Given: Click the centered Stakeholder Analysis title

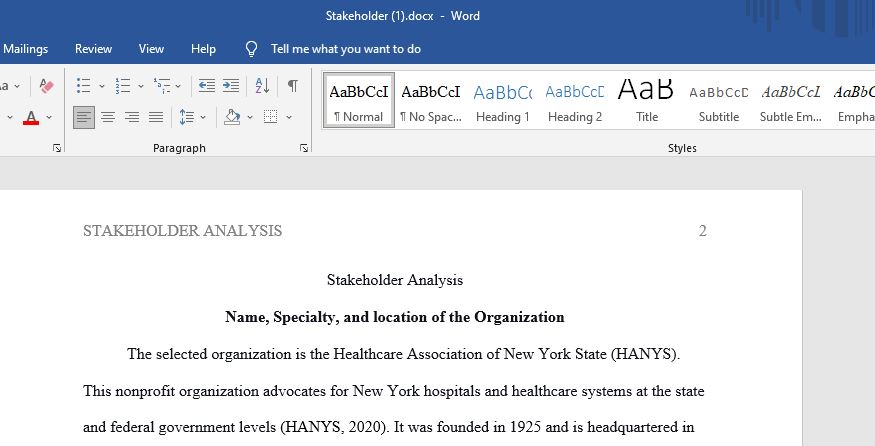Looking at the screenshot, I should click(x=395, y=280).
